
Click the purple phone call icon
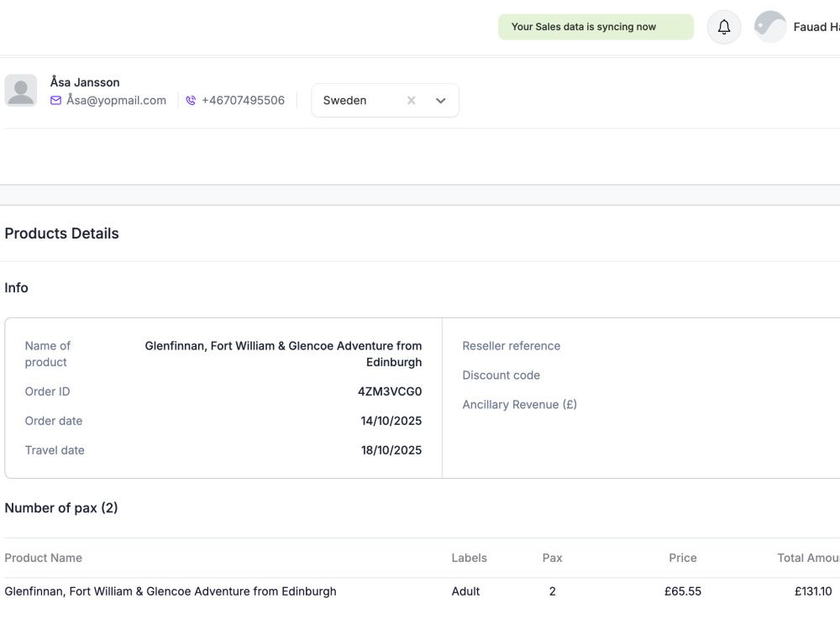[x=191, y=100]
